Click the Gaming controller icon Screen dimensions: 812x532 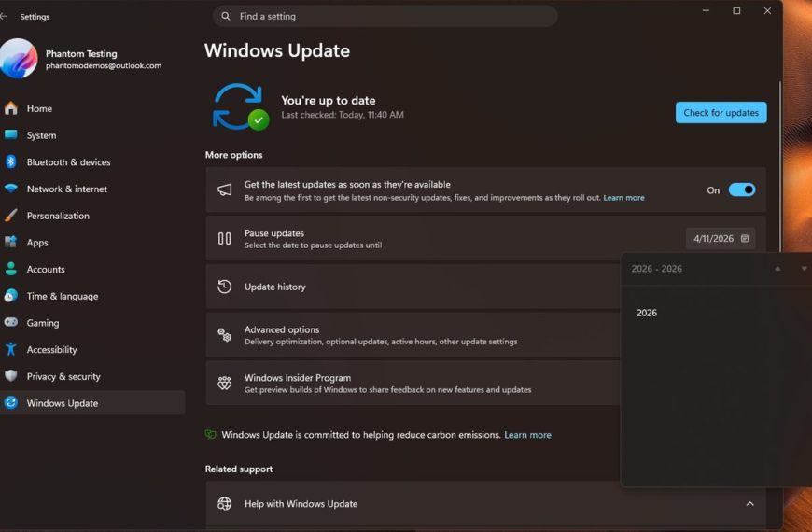11,322
